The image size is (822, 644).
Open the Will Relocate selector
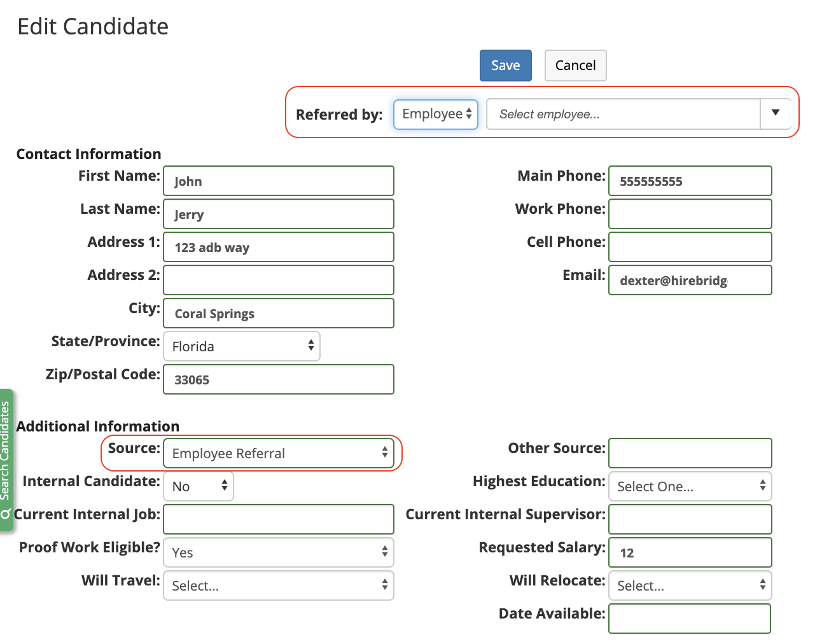(690, 585)
